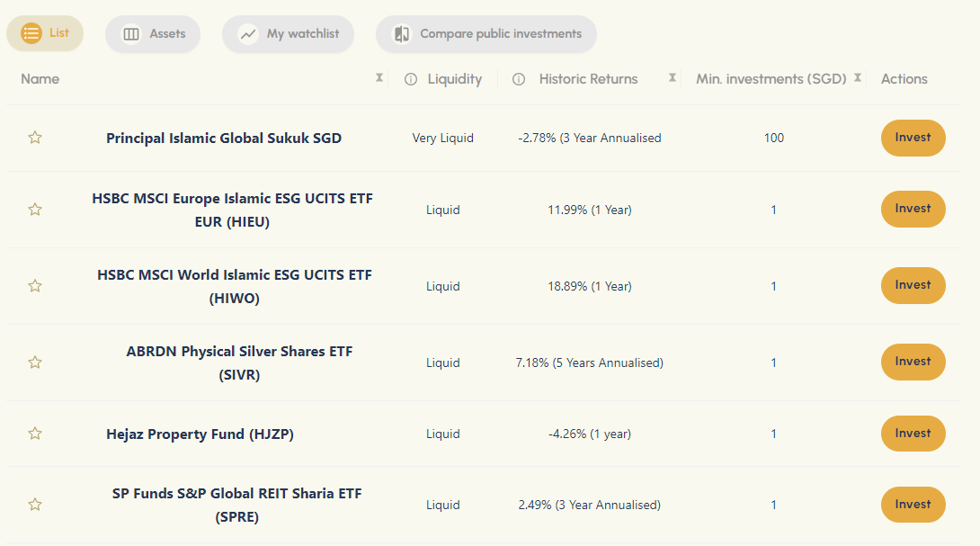Star the Principal Islamic Global Sukuk SGD fund
Image resolution: width=980 pixels, height=546 pixels.
[35, 138]
